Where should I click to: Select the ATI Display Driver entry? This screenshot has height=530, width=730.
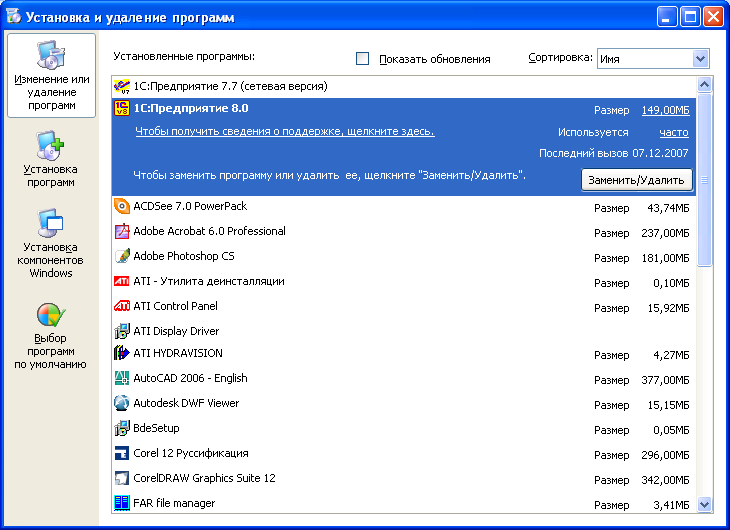tap(404, 331)
